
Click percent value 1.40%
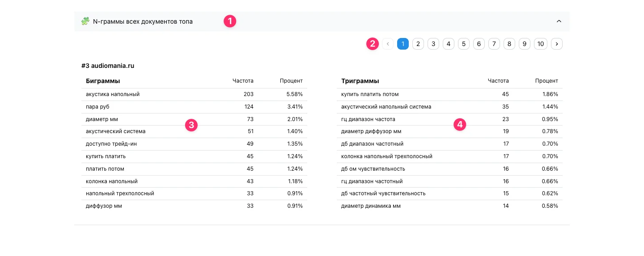294,131
